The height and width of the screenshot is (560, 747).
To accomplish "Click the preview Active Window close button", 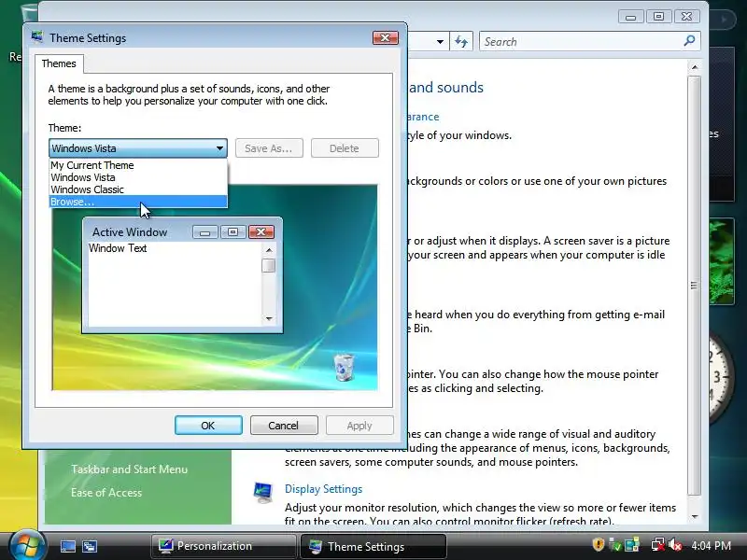I will tap(261, 231).
